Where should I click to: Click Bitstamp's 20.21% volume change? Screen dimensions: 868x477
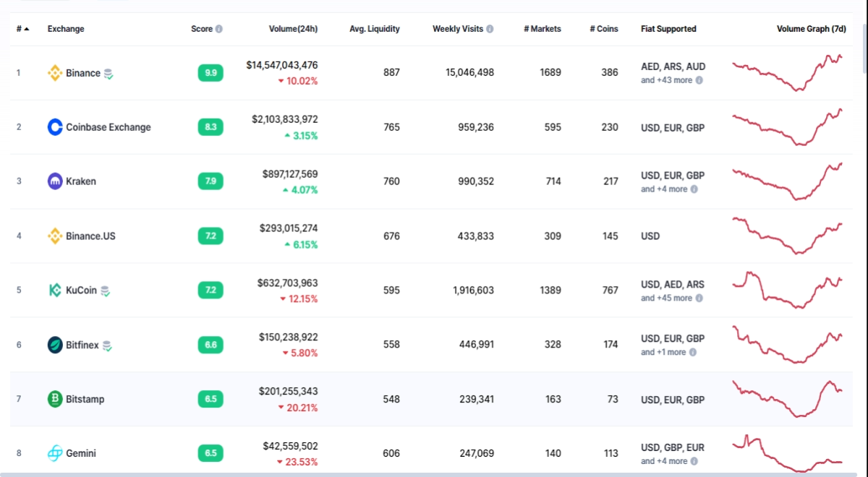click(298, 408)
